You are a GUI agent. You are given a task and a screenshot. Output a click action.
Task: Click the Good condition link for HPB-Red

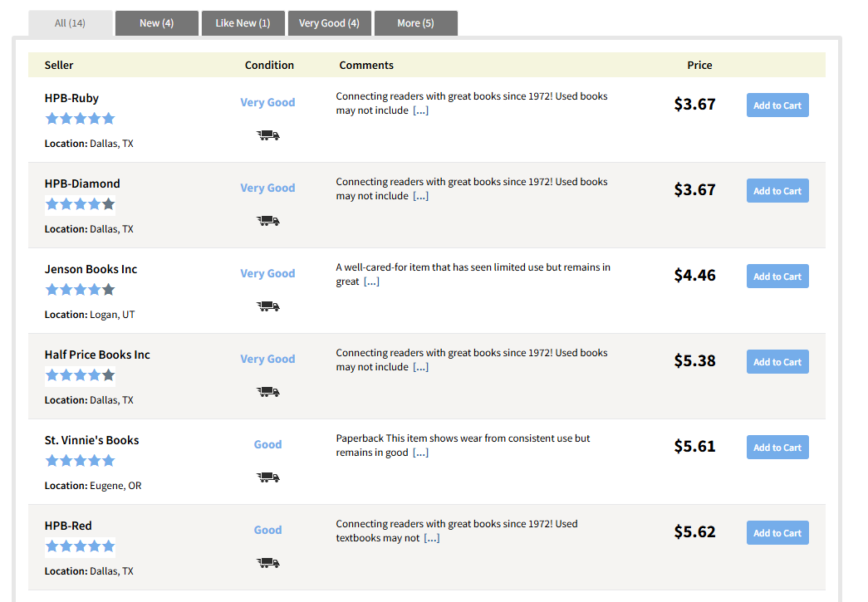click(x=268, y=530)
